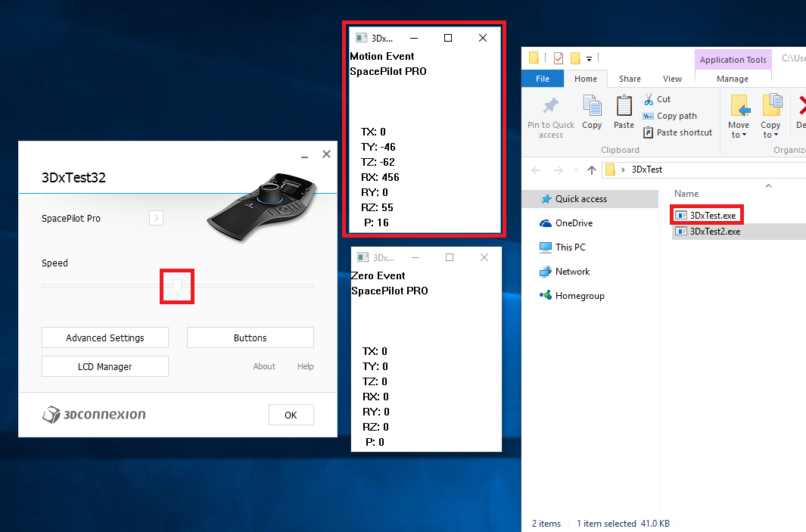Expand the SpacePilot Pro device chevron
806x532 pixels.
tap(156, 219)
